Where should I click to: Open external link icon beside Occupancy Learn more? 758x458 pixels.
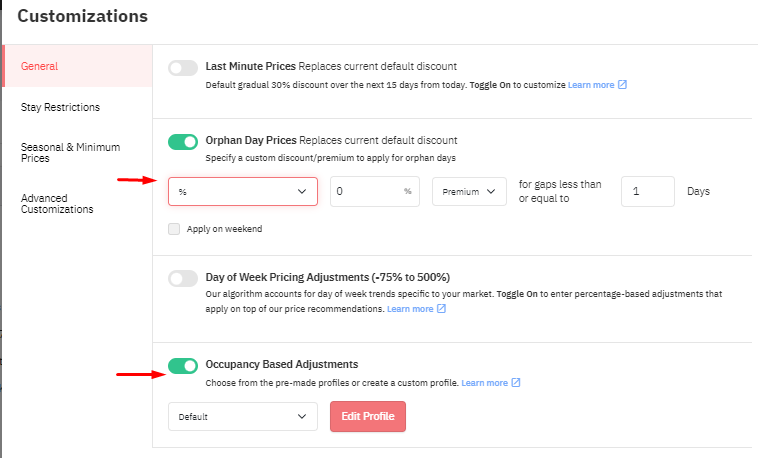[x=516, y=383]
